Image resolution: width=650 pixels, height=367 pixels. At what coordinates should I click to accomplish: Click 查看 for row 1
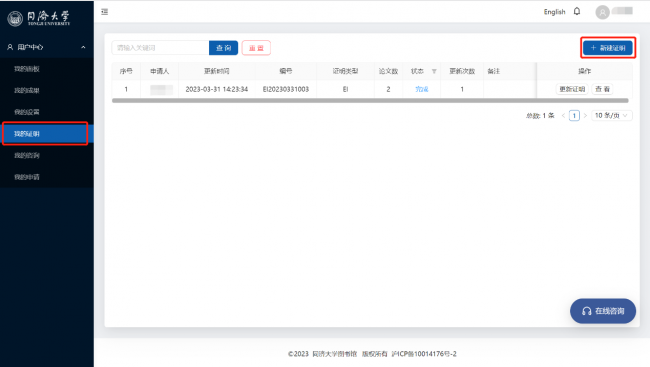pos(602,89)
